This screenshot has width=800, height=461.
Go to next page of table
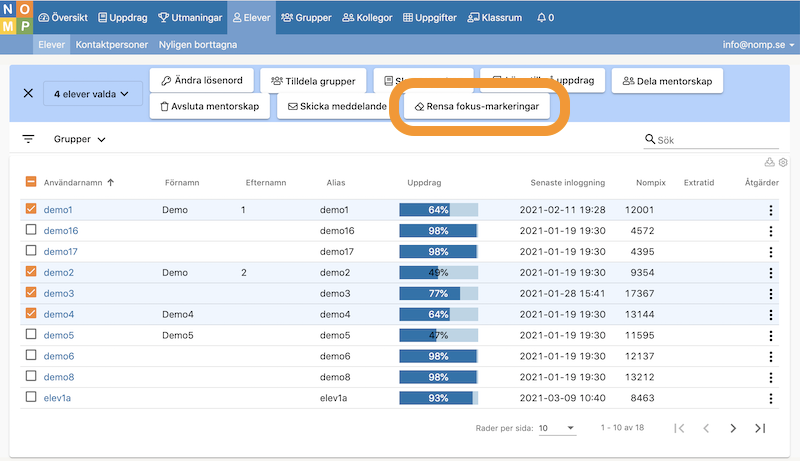733,428
